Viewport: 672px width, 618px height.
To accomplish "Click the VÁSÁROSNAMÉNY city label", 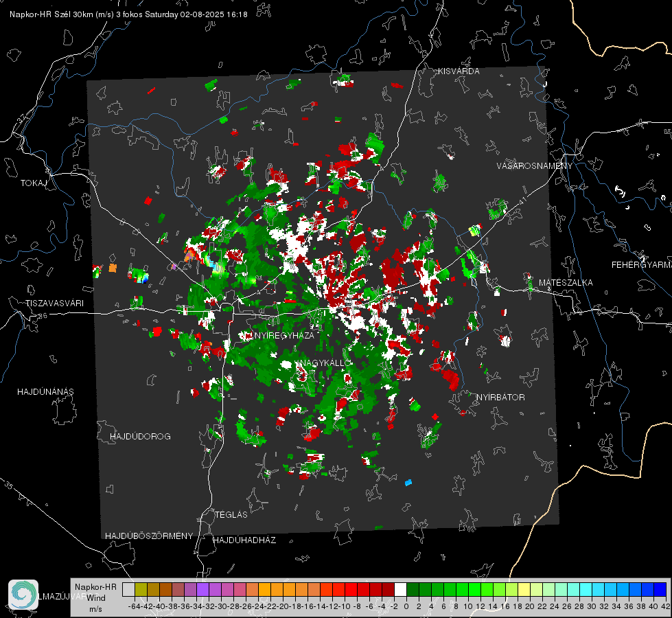I will tap(535, 165).
